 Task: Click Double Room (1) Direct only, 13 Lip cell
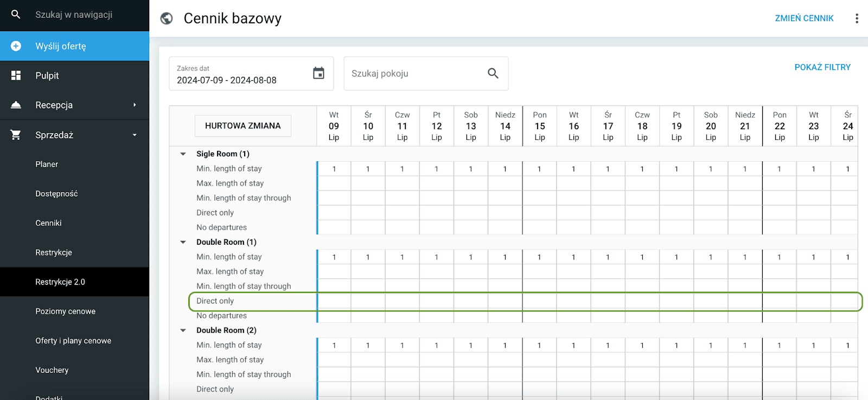click(470, 301)
